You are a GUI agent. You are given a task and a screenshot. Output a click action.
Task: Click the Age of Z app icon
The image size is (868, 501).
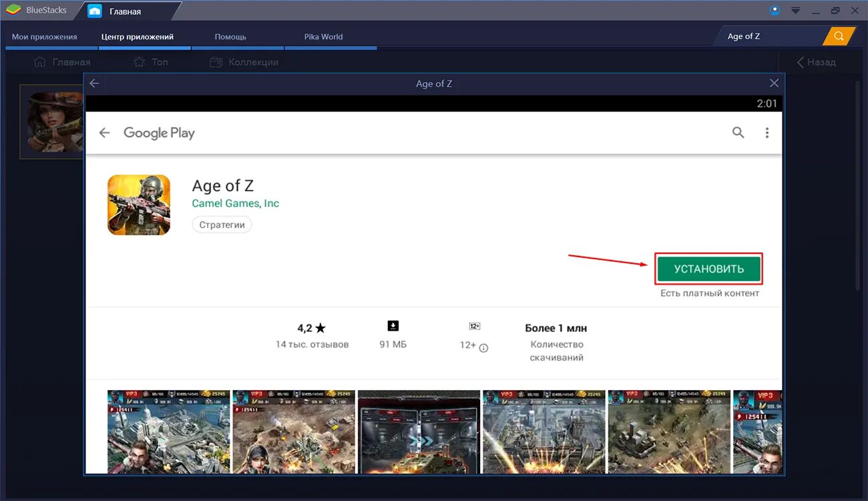139,205
